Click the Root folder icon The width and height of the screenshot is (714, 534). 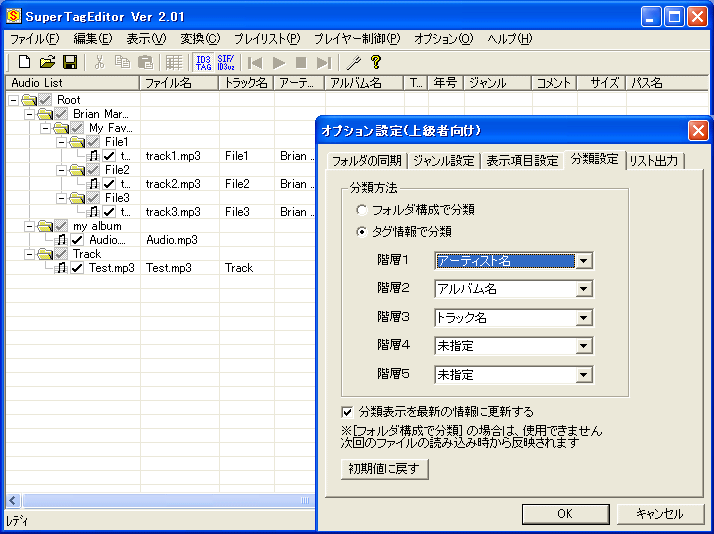click(29, 100)
